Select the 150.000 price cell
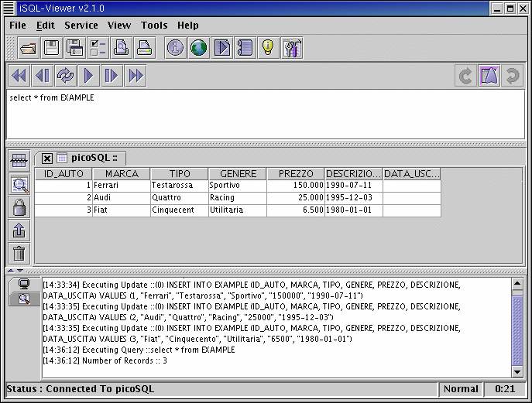Image resolution: width=532 pixels, height=403 pixels. [x=296, y=186]
